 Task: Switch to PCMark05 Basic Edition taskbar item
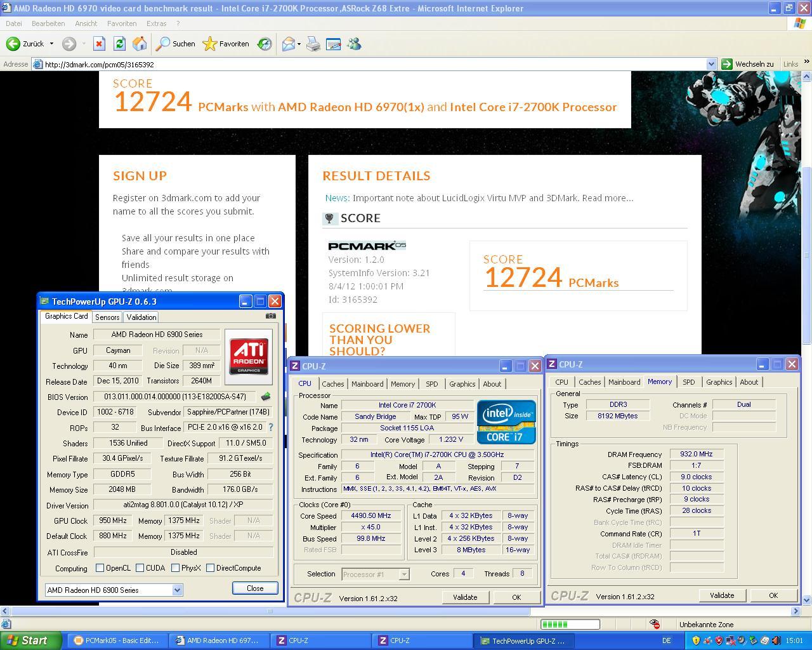click(x=117, y=640)
